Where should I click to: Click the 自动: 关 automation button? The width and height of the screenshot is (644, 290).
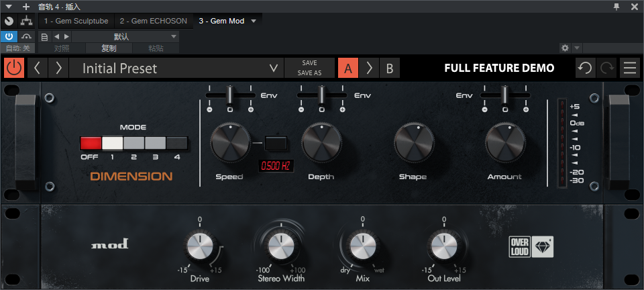pyautogui.click(x=17, y=48)
